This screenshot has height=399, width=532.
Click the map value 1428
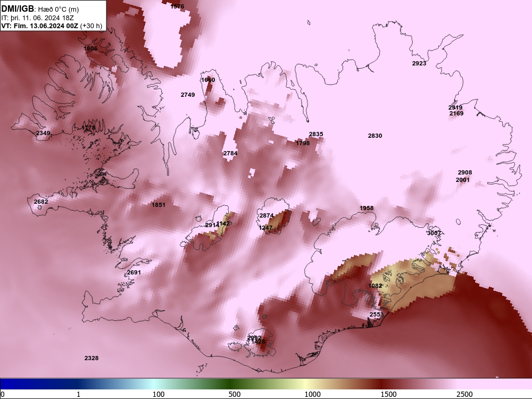pos(258,342)
